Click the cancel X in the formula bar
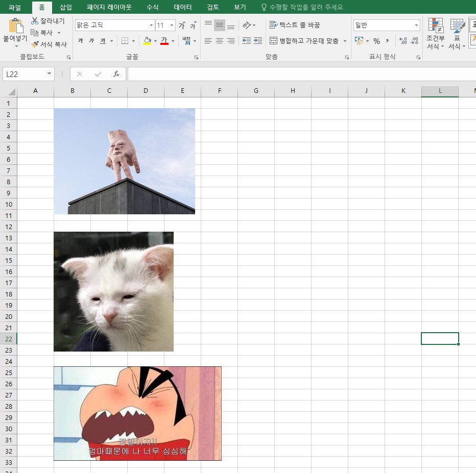The height and width of the screenshot is (473, 476). (80, 74)
